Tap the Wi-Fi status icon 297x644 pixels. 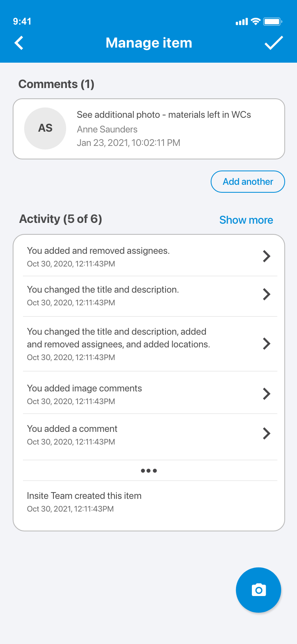[x=256, y=22]
